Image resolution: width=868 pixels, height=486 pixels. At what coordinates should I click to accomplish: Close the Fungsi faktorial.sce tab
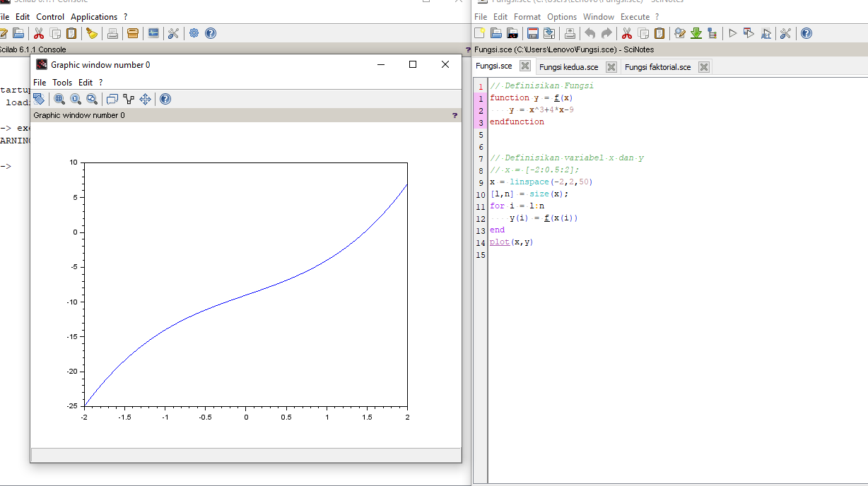pos(704,67)
